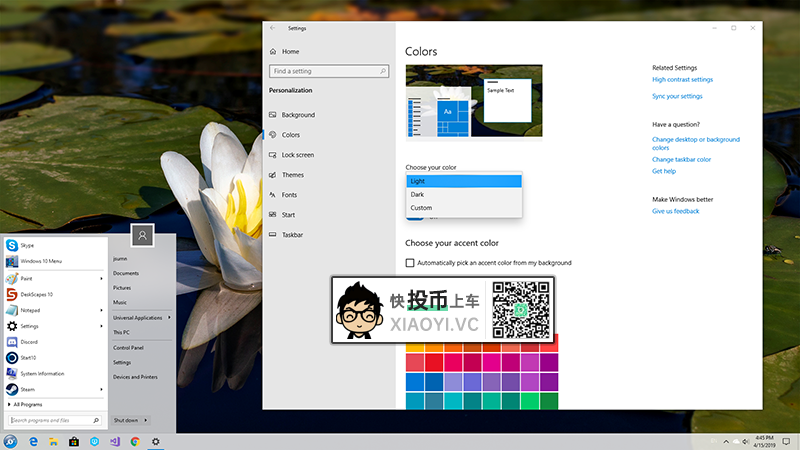This screenshot has height=450, width=800.
Task: Choose Custom from the color mode list
Action: click(x=421, y=208)
